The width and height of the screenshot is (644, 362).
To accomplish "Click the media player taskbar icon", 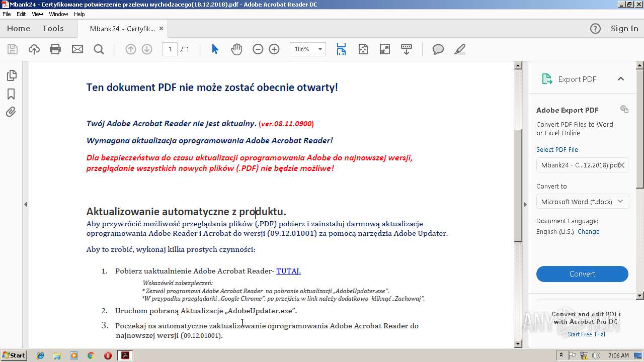I will (74, 355).
